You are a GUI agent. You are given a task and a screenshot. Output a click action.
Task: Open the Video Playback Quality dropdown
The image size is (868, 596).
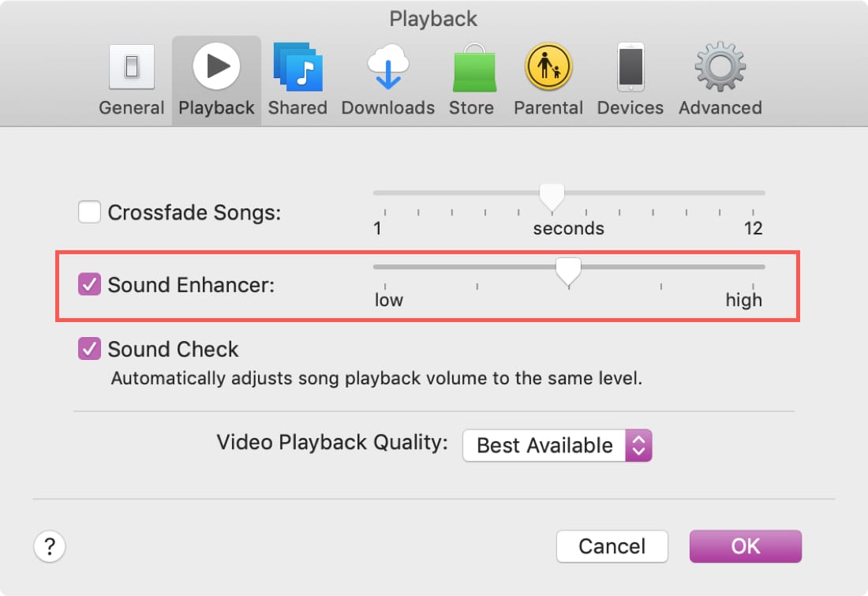tap(557, 445)
